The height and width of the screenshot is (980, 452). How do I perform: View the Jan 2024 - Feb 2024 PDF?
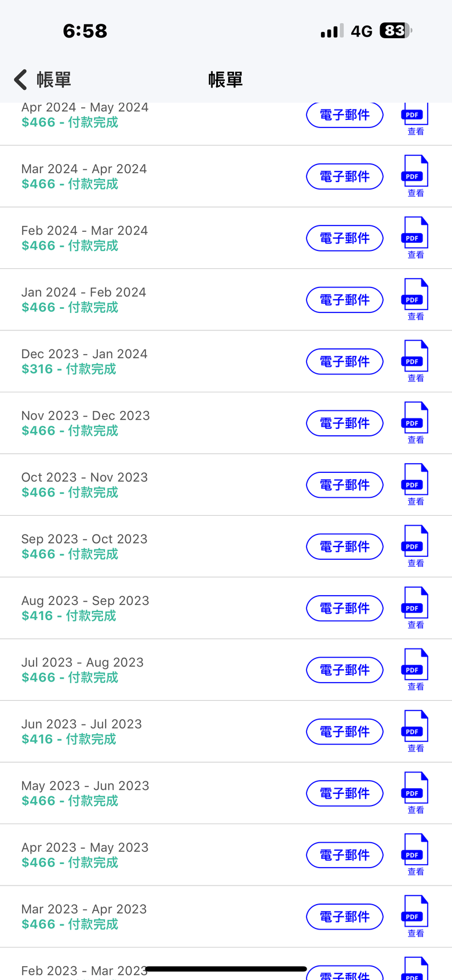pos(415,299)
